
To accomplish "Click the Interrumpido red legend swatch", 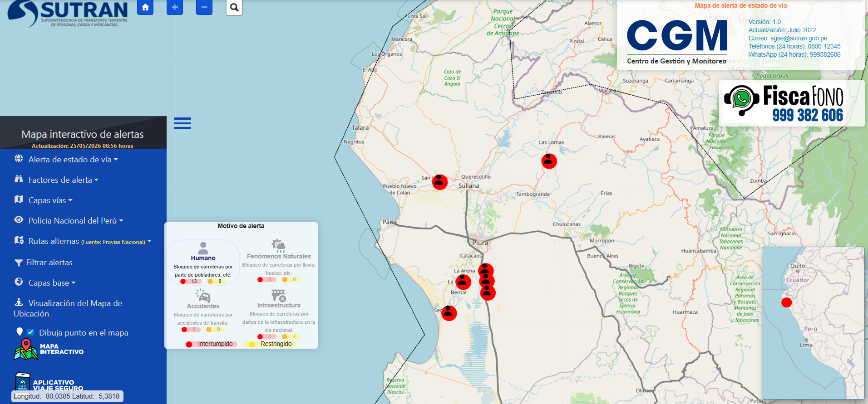I will coord(189,344).
